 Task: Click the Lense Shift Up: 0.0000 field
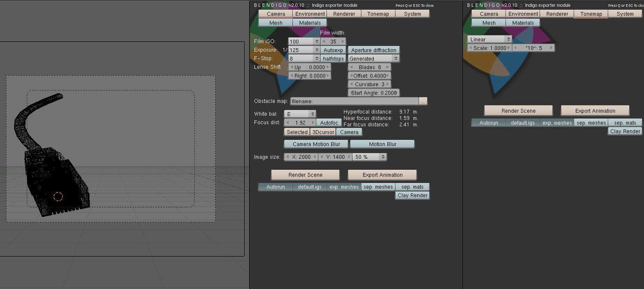click(x=309, y=67)
